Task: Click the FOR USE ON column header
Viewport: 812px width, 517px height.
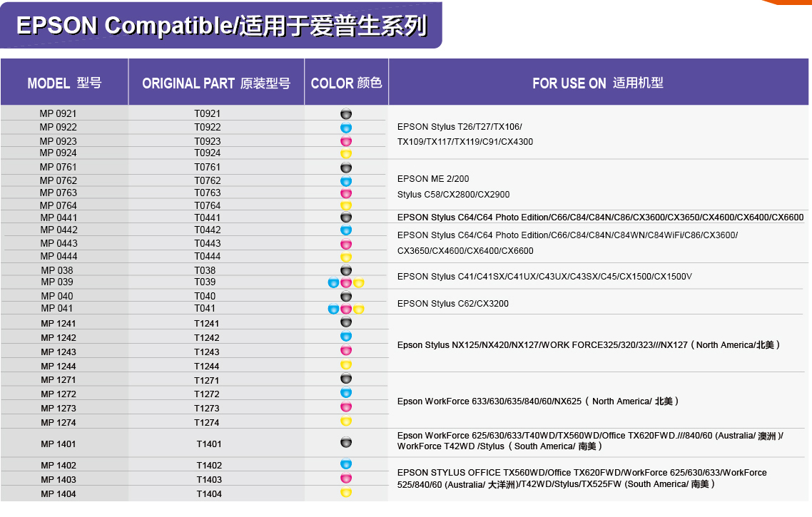Action: pos(598,83)
